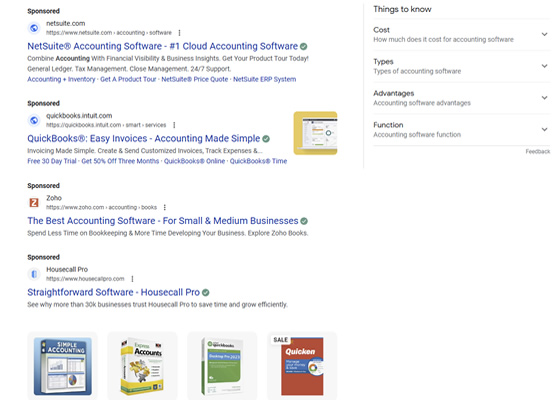Open the QuickBooks ad laptop thumbnail
Screen dimensions: 560x400
click(x=315, y=133)
